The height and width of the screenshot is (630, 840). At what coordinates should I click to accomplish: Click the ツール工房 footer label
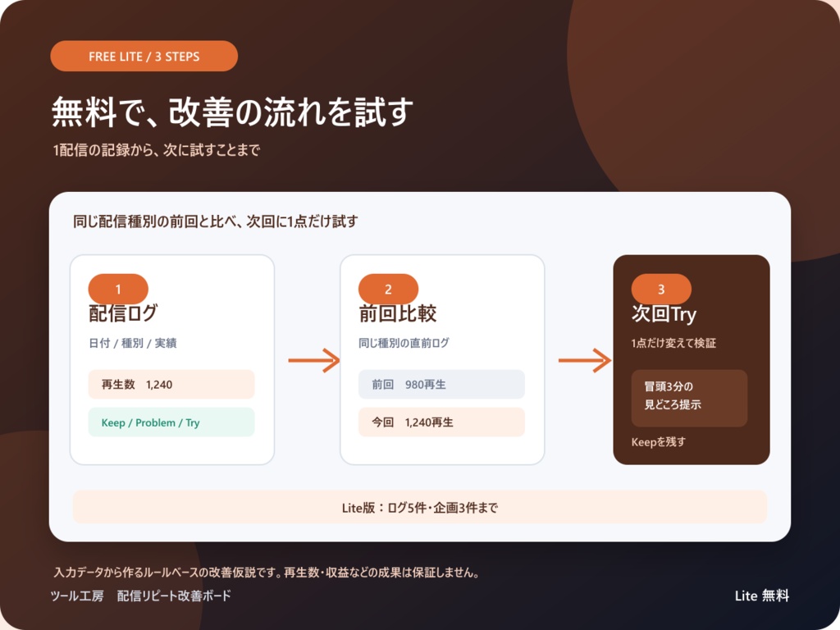pos(77,596)
